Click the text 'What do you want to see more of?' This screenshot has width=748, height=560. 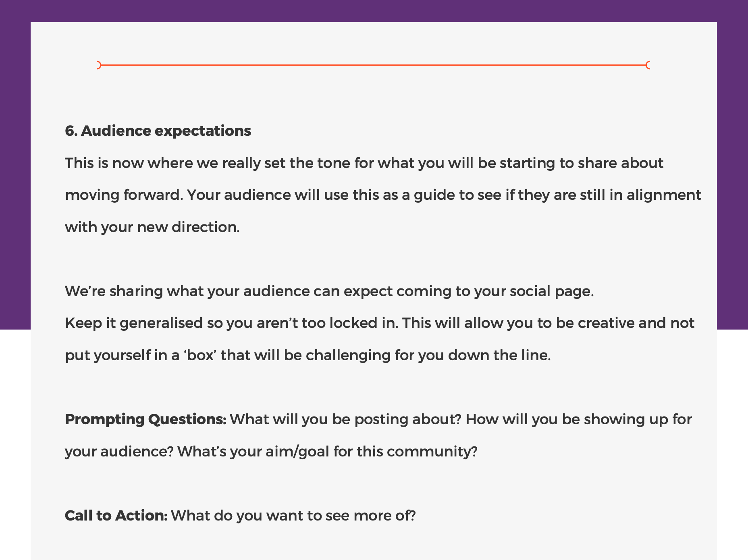(293, 516)
